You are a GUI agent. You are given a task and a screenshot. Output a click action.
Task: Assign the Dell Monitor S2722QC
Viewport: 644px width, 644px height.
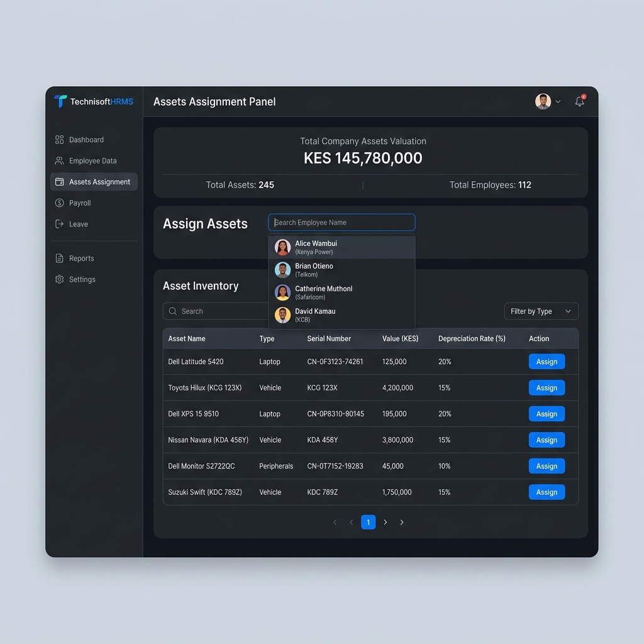coord(547,466)
